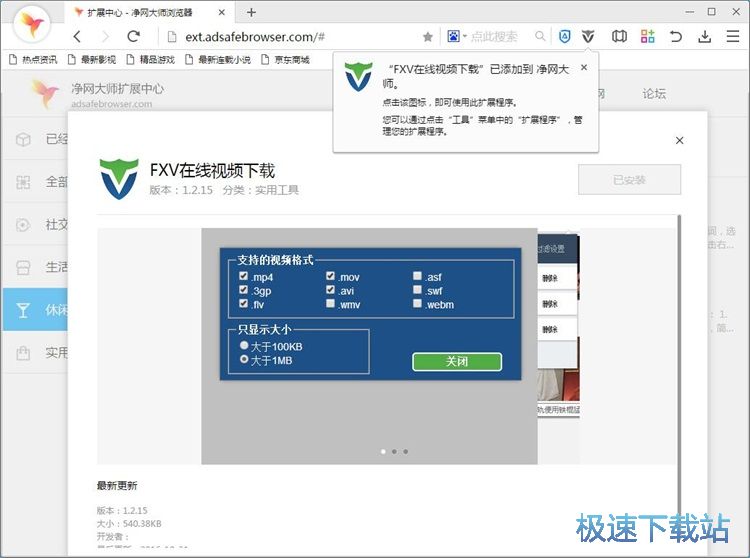The width and height of the screenshot is (750, 558).
Task: Click the browser bird logo
Action: coord(32,24)
